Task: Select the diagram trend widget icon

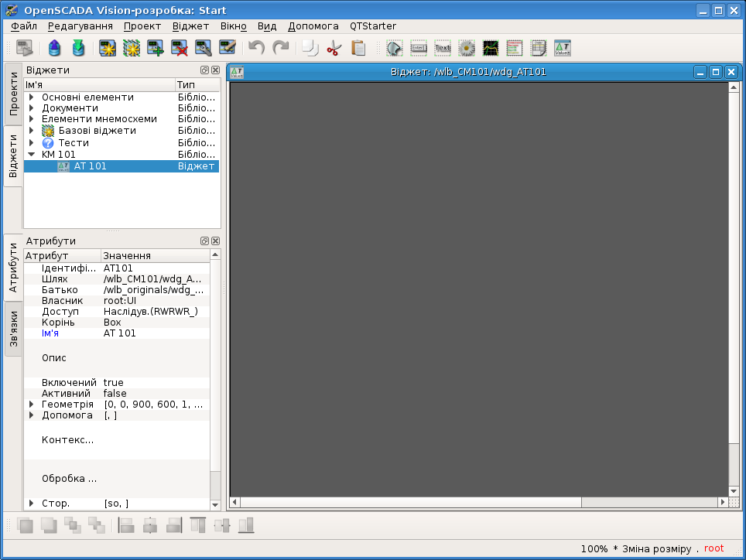Action: click(491, 48)
